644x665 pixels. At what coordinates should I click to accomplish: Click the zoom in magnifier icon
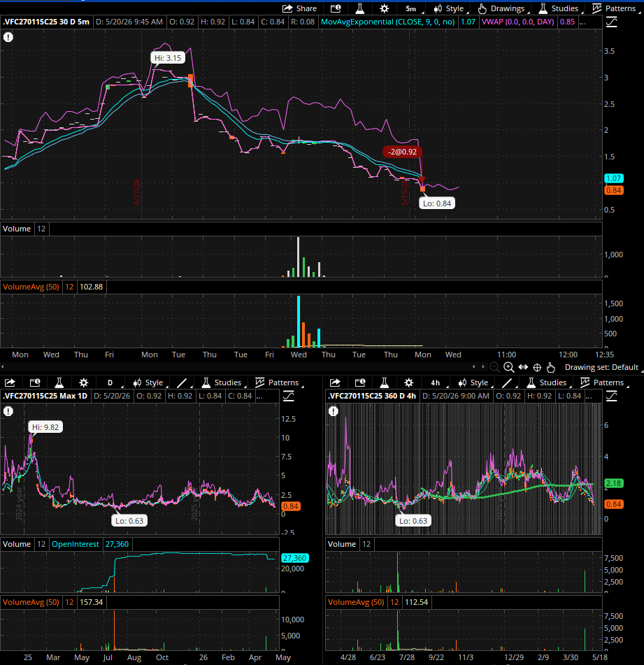point(509,367)
